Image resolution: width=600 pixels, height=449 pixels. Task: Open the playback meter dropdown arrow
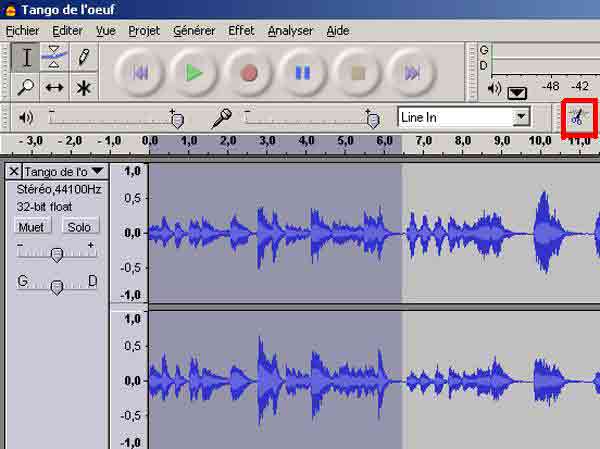pos(517,93)
